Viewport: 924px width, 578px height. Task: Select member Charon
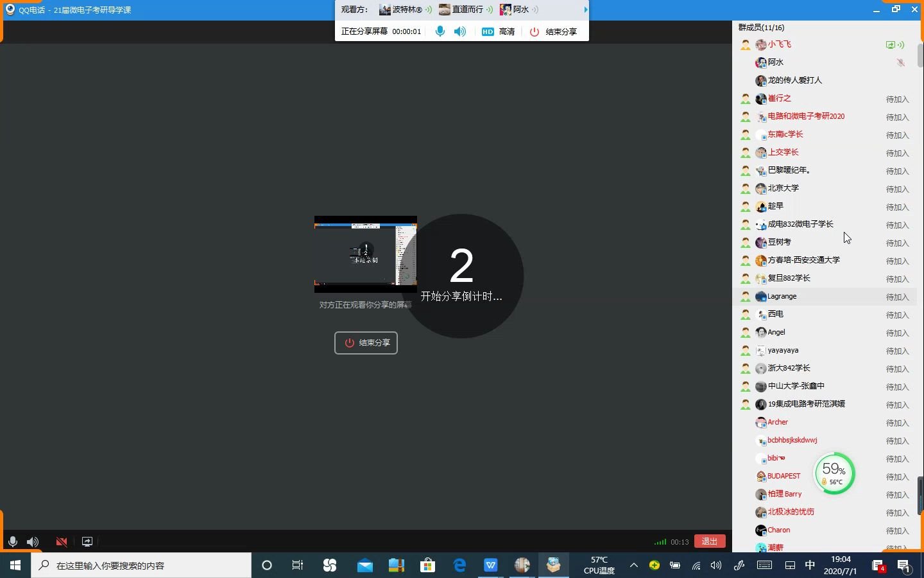click(x=779, y=530)
